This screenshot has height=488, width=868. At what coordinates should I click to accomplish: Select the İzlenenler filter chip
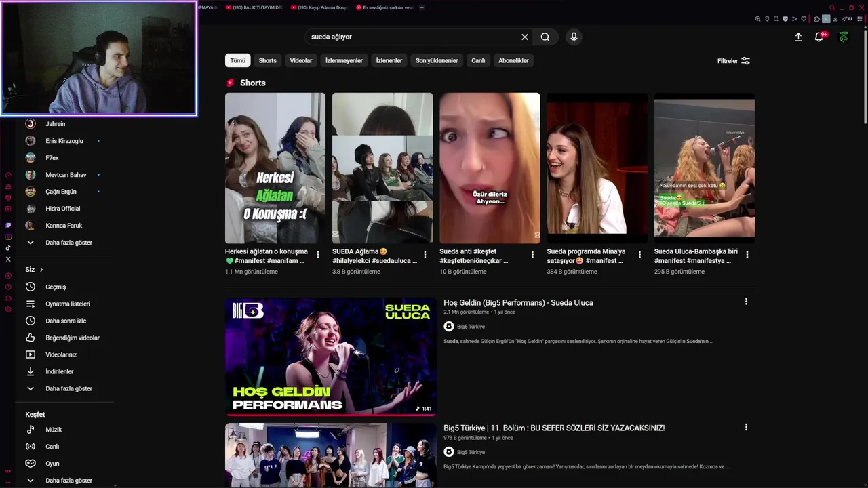389,60
